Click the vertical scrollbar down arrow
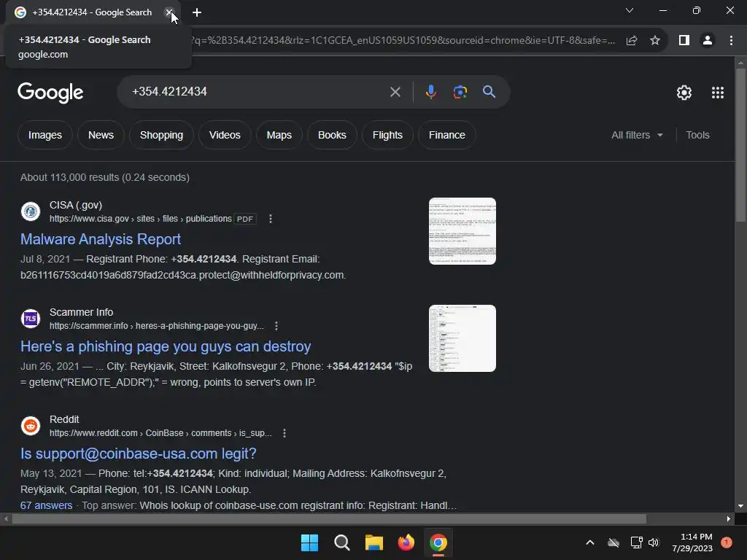Image resolution: width=747 pixels, height=560 pixels. (740, 506)
